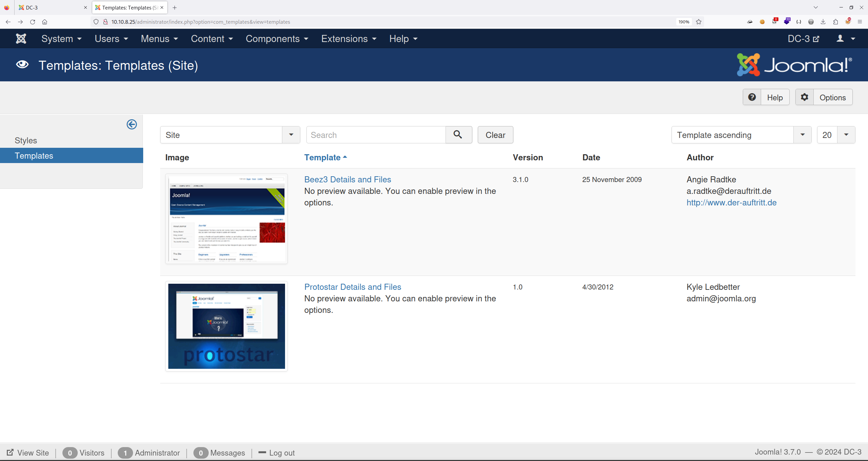Image resolution: width=868 pixels, height=461 pixels.
Task: Open the list limit dropdown showing 20
Action: click(x=836, y=135)
